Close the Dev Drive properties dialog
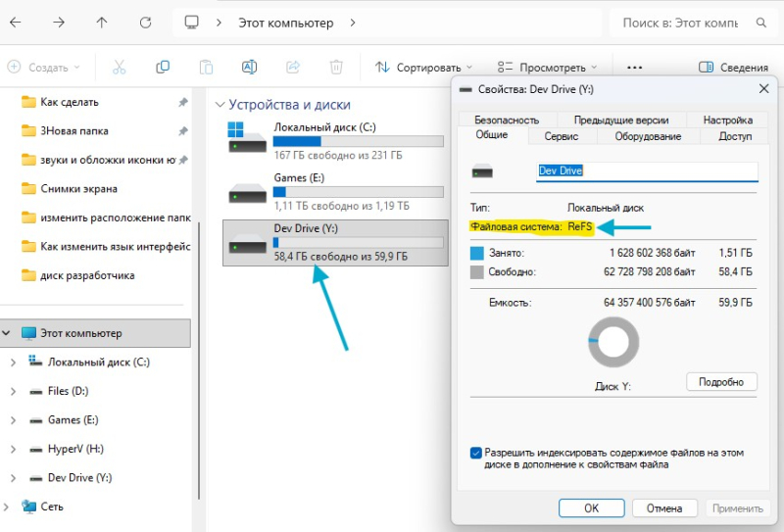Image resolution: width=784 pixels, height=532 pixels. pos(763,89)
